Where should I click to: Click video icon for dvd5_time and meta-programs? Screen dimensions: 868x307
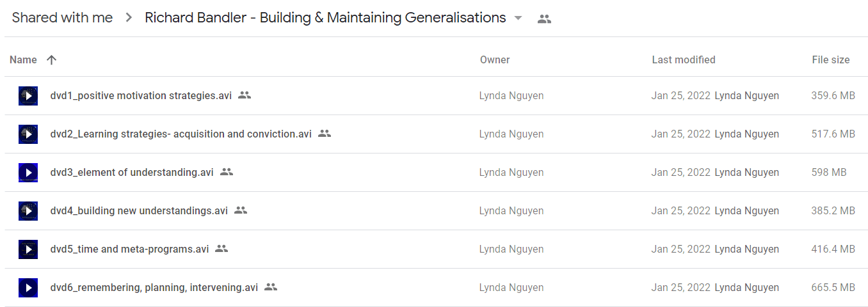(28, 249)
